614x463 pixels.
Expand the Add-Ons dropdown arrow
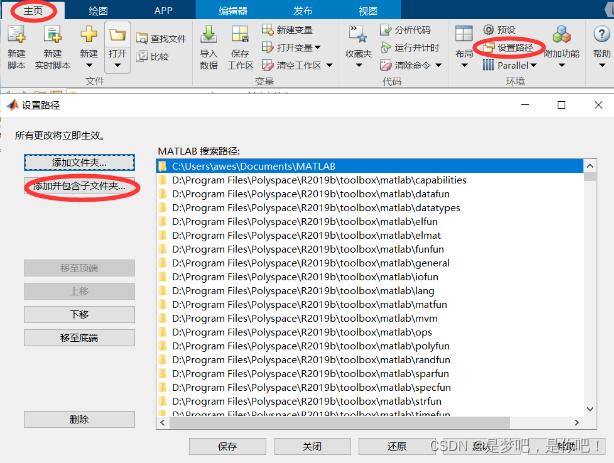(562, 65)
